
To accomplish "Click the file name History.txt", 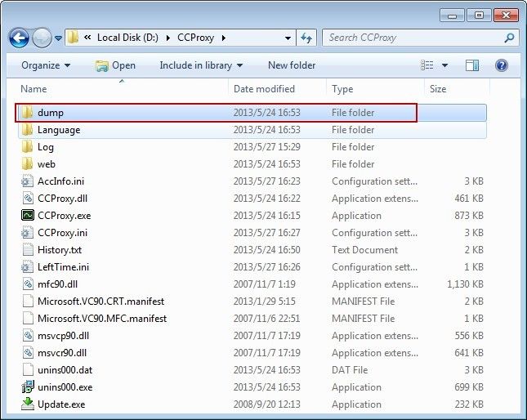I will point(60,250).
